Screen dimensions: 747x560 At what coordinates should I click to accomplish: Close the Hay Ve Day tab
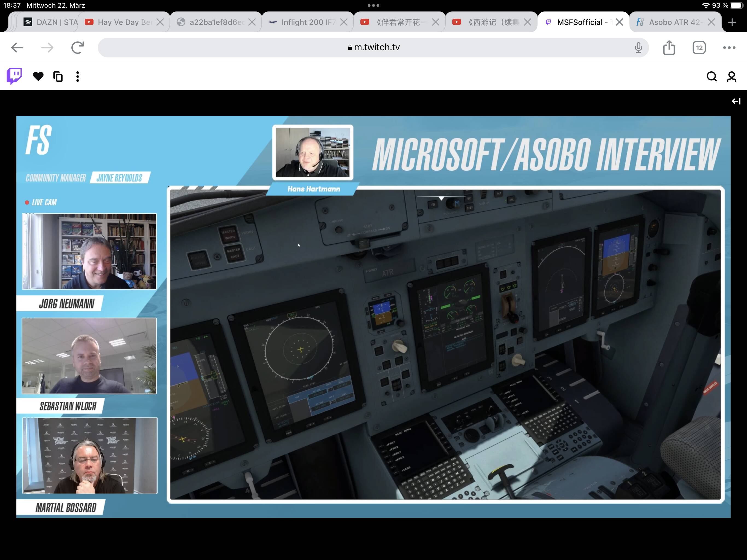click(161, 22)
